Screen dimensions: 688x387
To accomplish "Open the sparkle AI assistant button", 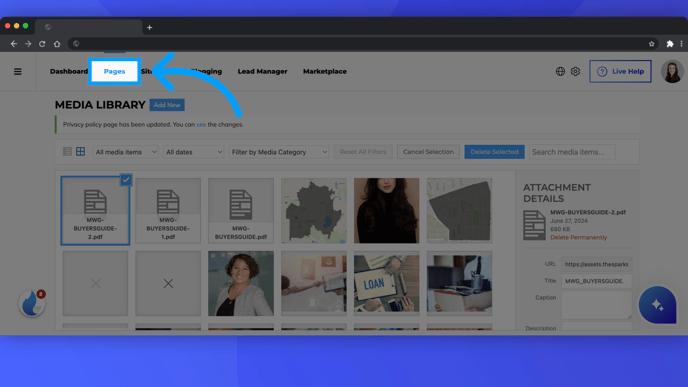I will [657, 305].
